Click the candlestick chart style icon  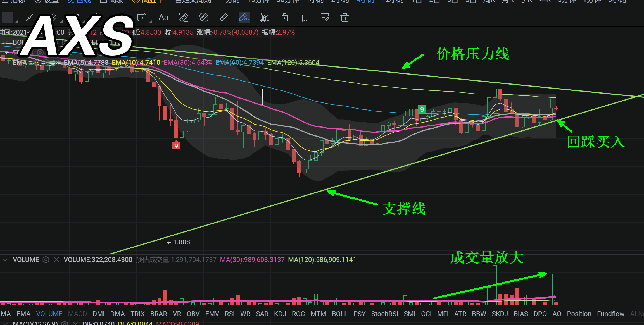pos(264,18)
